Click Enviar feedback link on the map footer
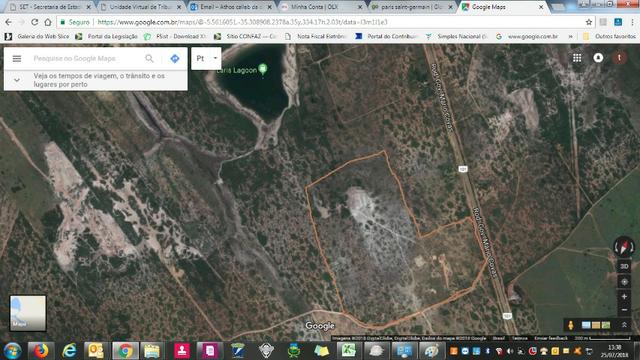 (x=551, y=338)
